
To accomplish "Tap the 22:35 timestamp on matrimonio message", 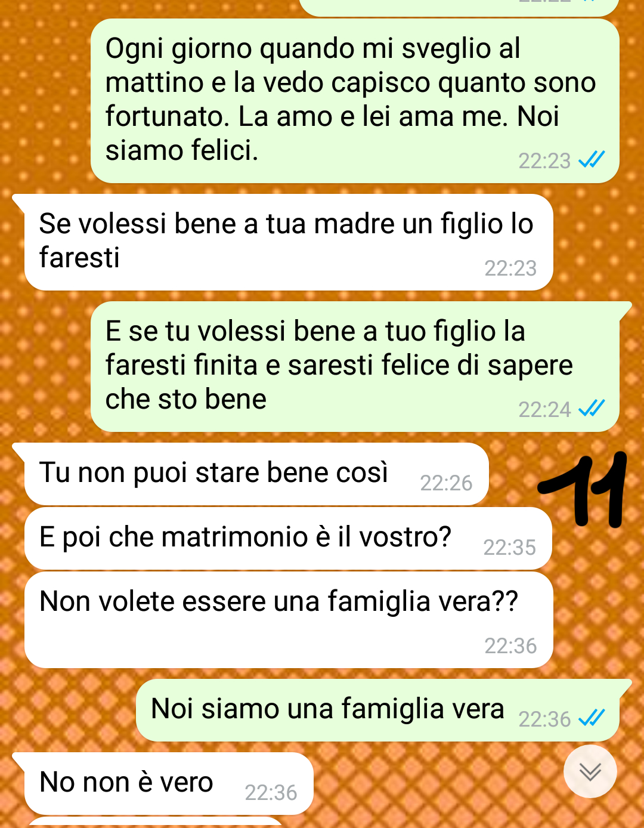I will pyautogui.click(x=509, y=547).
